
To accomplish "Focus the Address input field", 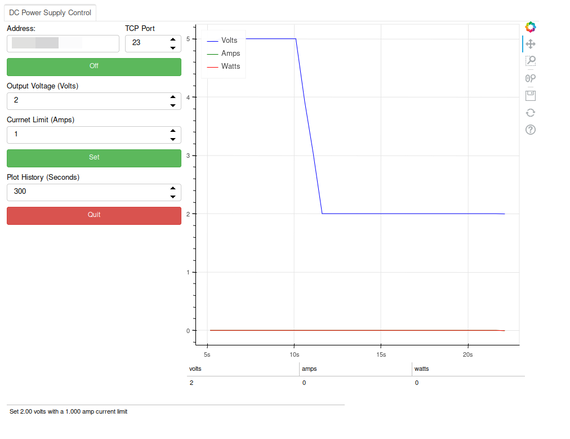I will pos(63,44).
